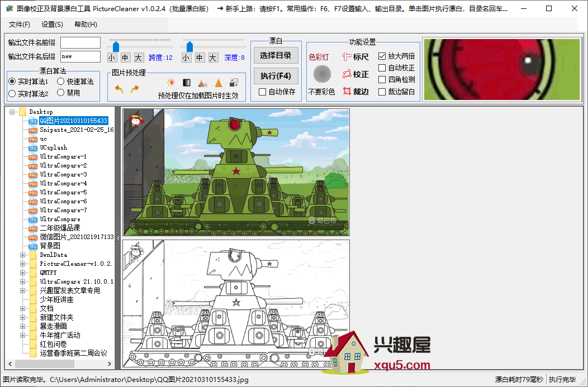This screenshot has width=588, height=387.
Task: Click the 输出文件名后缀 field containing new
Action: (80, 56)
